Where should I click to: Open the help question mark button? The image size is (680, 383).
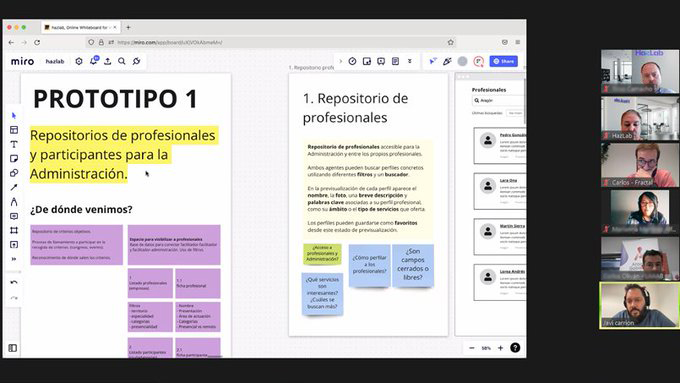(x=515, y=348)
